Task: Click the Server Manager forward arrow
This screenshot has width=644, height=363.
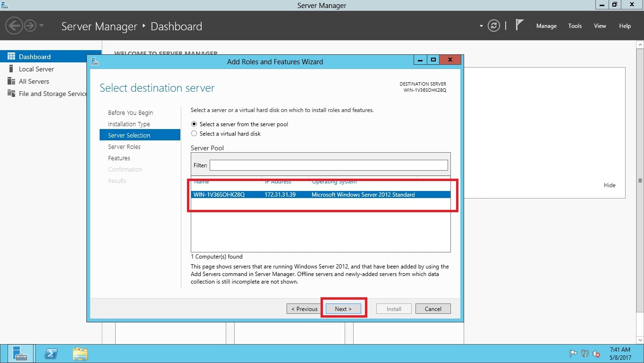Action: 30,25
